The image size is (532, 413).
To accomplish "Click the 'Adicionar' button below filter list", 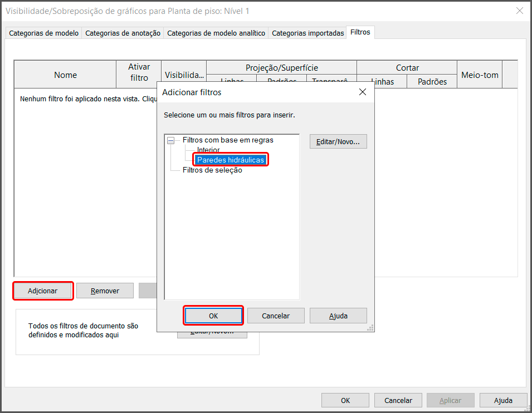I will (43, 291).
